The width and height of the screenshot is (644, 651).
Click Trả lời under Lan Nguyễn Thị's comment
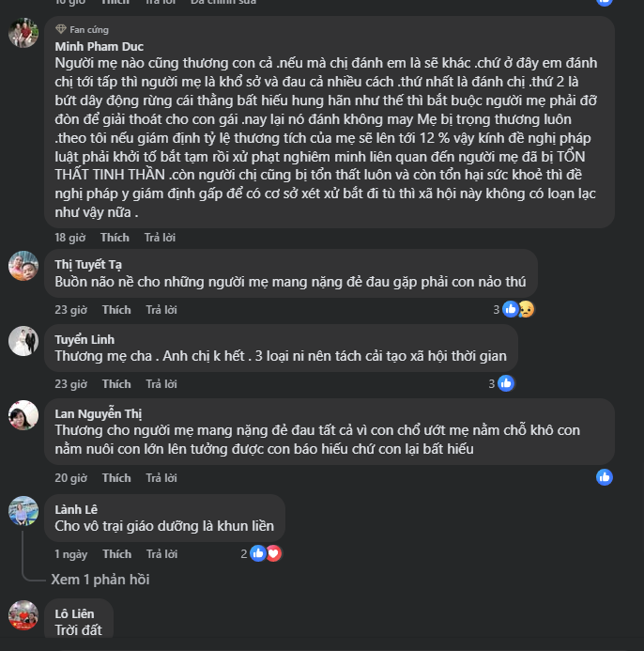[161, 477]
